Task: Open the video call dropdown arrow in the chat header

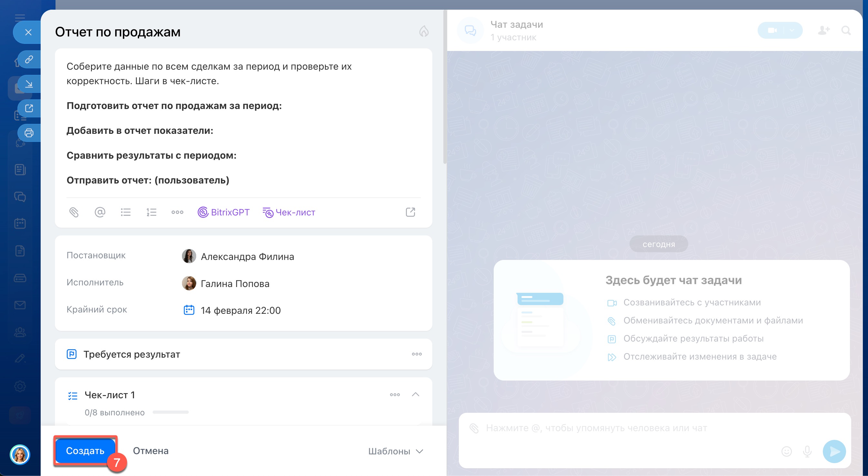Action: tap(792, 30)
